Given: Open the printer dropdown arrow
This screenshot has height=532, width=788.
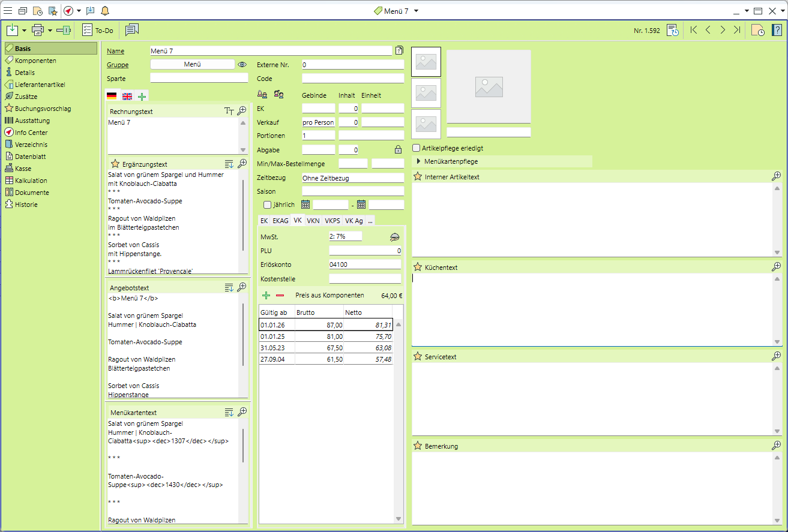Looking at the screenshot, I should pyautogui.click(x=50, y=30).
